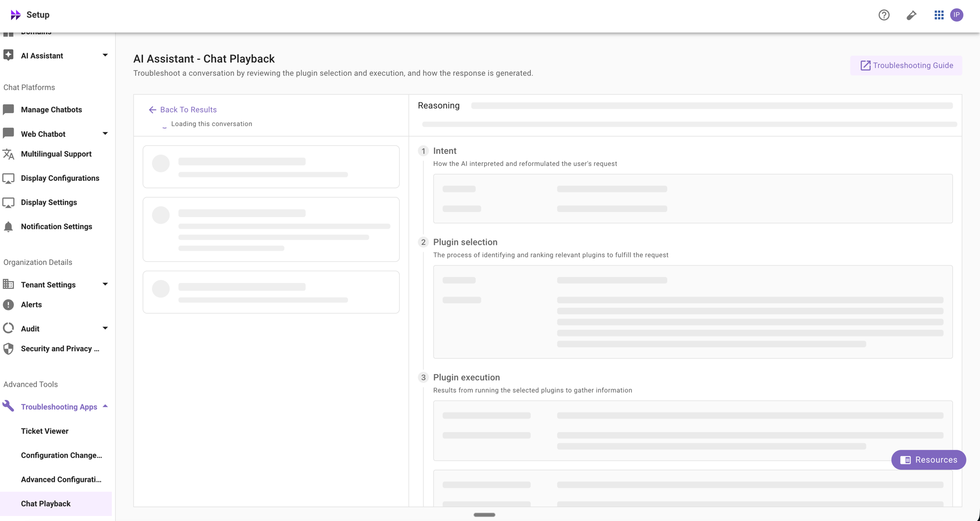The width and height of the screenshot is (980, 521).
Task: Open the Advanced Configuration entry
Action: coord(61,479)
